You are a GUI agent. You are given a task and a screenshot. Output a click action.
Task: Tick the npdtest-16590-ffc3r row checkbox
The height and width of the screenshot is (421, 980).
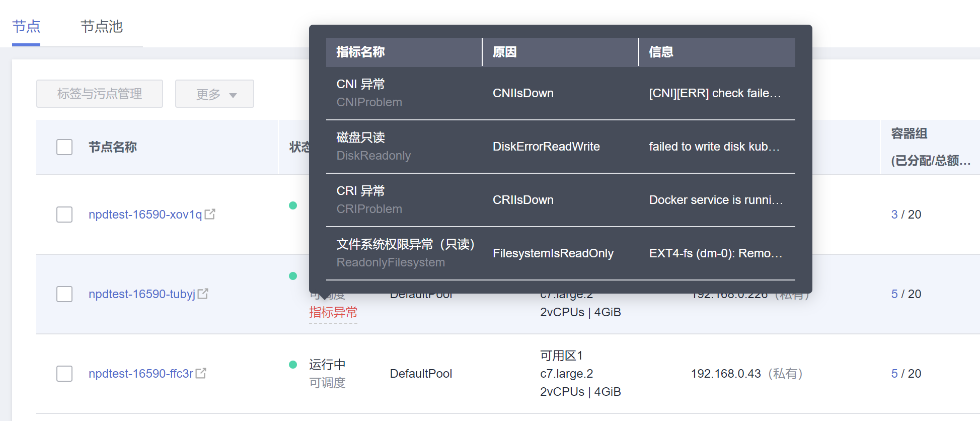pyautogui.click(x=64, y=374)
